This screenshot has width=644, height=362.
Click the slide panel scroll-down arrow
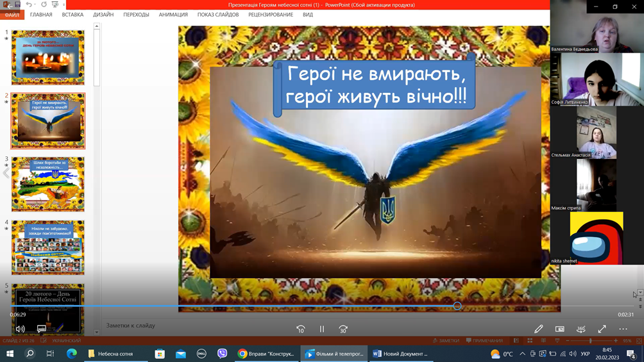point(96,333)
